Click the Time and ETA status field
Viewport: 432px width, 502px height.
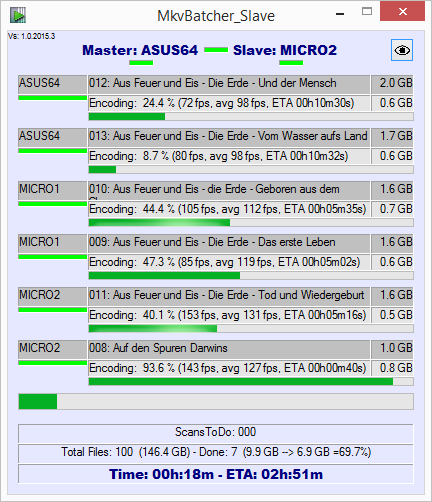pos(216,473)
